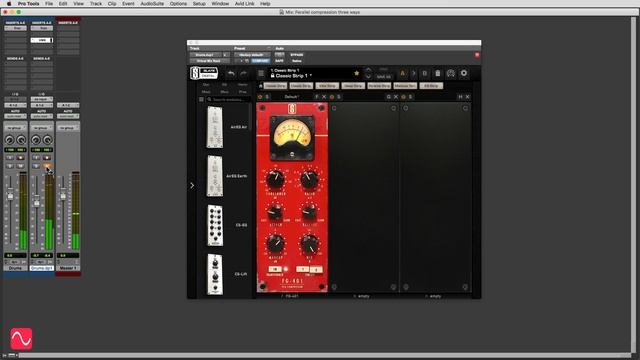Redo change in Virtual Mix Rack
Image resolution: width=640 pixels, height=360 pixels.
[x=243, y=73]
